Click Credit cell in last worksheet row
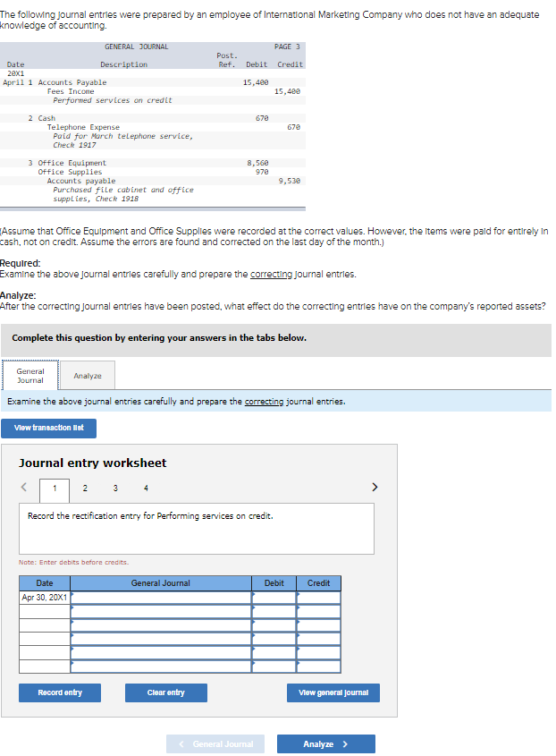Screen dimensions: 556x756 (x=319, y=667)
